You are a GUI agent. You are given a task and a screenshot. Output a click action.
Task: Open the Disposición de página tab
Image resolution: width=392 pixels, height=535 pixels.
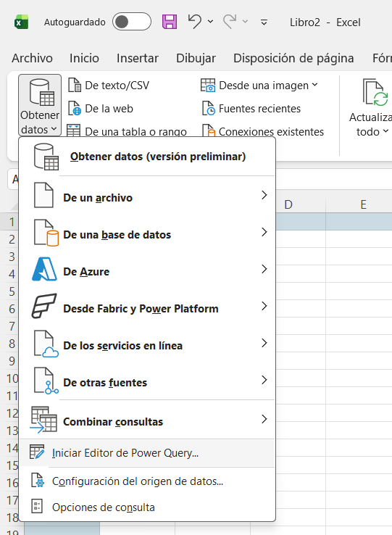tap(293, 58)
